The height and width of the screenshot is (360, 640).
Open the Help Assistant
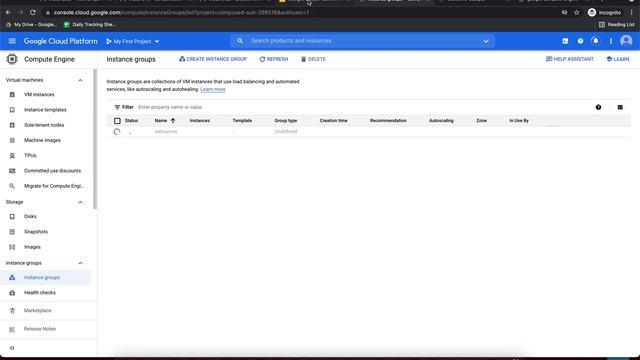coord(569,59)
